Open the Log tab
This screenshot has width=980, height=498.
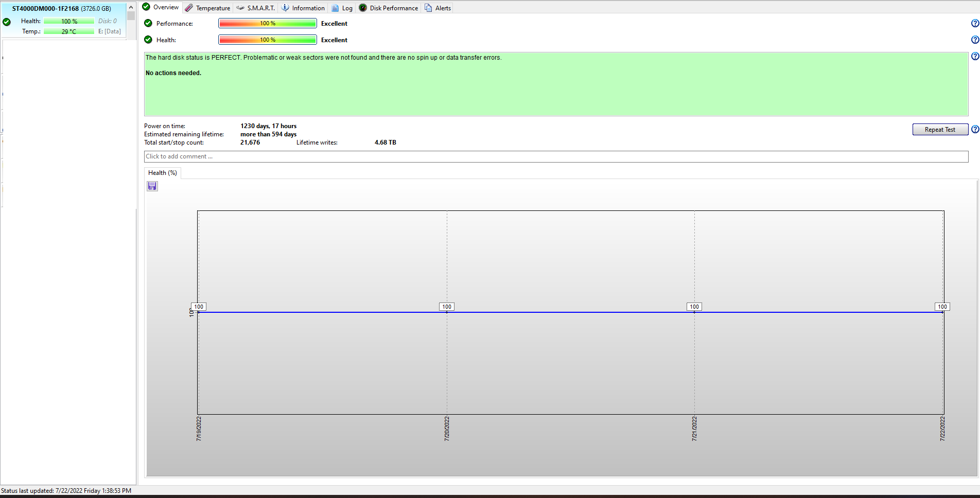[342, 8]
